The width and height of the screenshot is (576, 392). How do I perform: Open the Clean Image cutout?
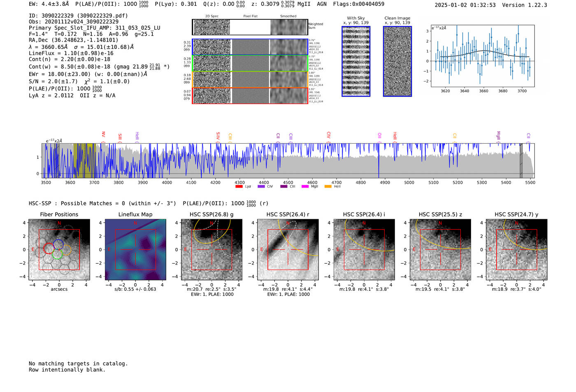397,61
